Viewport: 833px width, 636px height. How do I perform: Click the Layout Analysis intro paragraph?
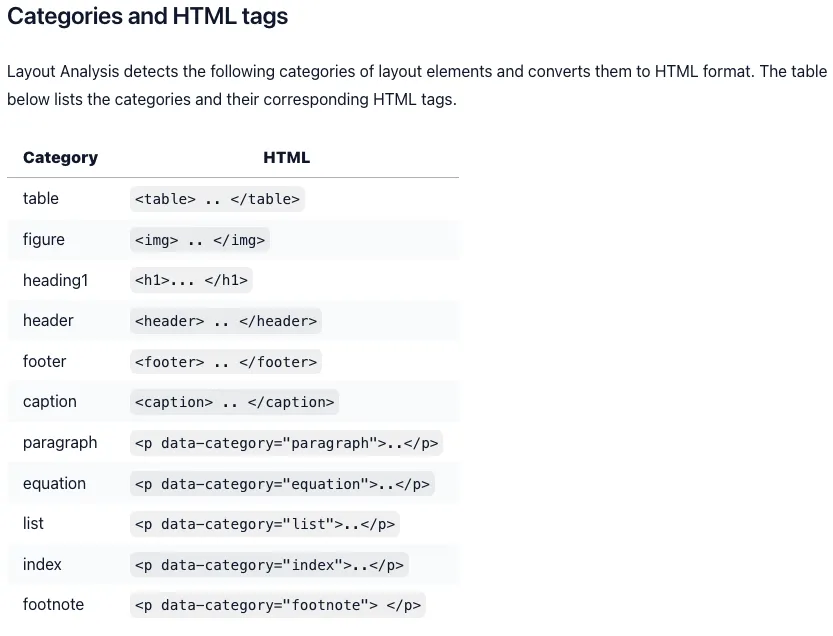[416, 86]
